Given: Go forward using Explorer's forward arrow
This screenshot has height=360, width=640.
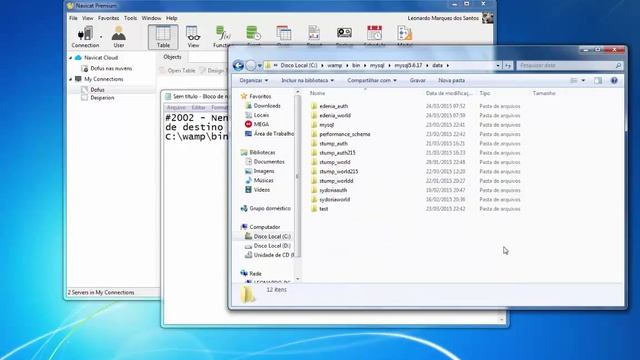Looking at the screenshot, I should (x=251, y=65).
